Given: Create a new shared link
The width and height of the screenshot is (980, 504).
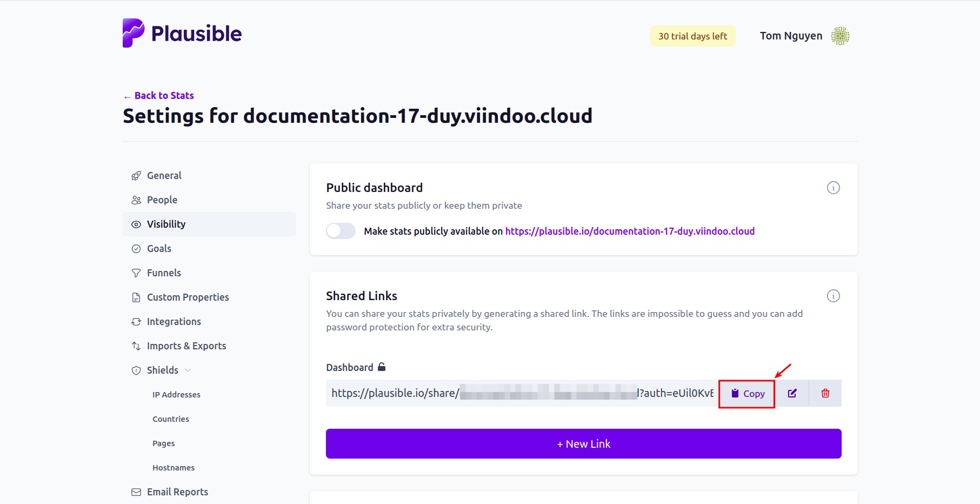Looking at the screenshot, I should 583,444.
